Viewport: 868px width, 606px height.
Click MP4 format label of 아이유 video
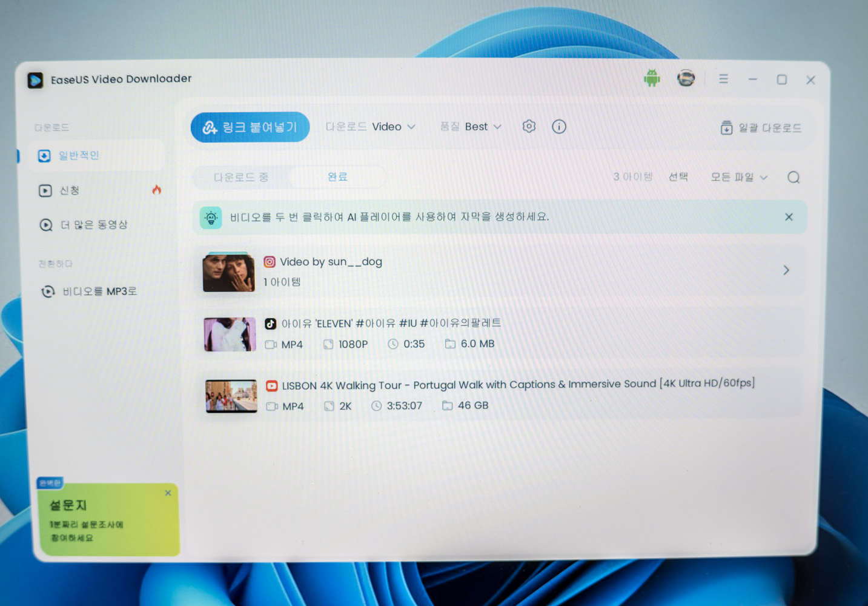292,344
